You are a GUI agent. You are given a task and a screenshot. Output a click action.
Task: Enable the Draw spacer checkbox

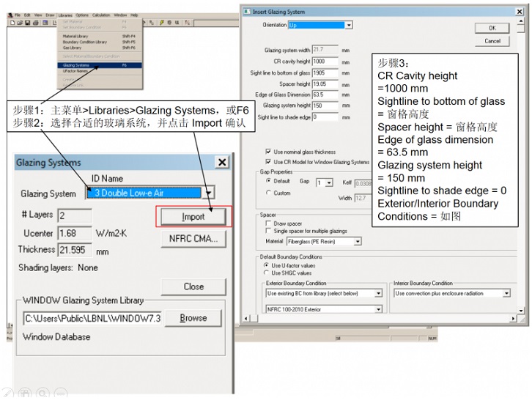pyautogui.click(x=267, y=223)
